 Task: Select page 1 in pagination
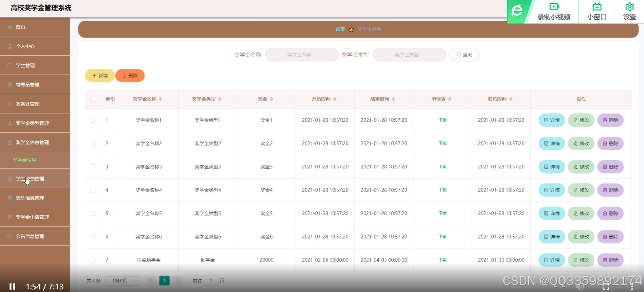pos(164,281)
